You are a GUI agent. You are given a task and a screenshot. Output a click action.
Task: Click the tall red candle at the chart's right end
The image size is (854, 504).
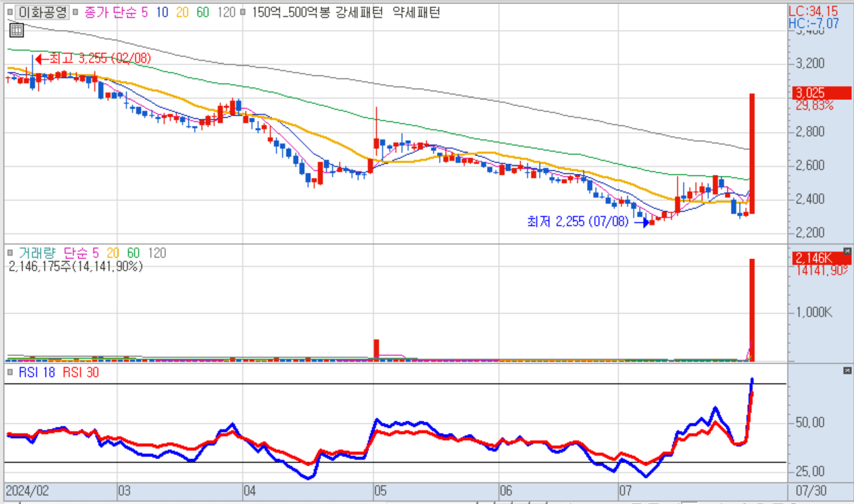coord(752,154)
